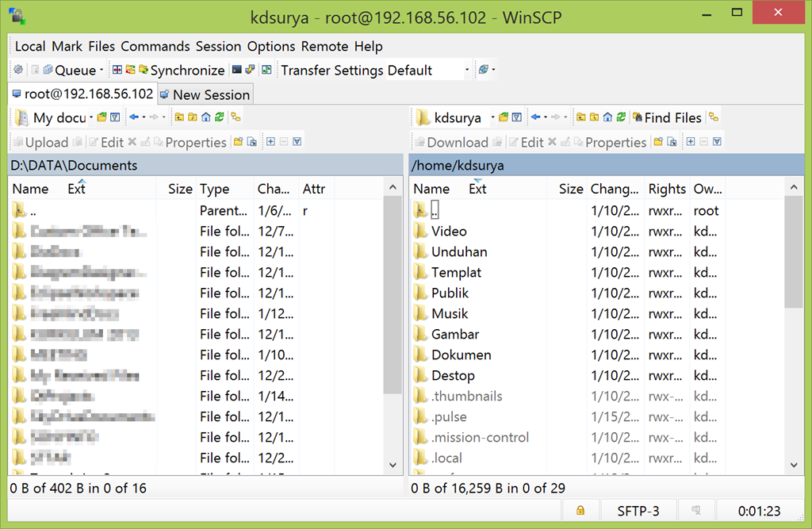Click SFTP-3 protocol in status bar
The height and width of the screenshot is (529, 812).
[638, 512]
